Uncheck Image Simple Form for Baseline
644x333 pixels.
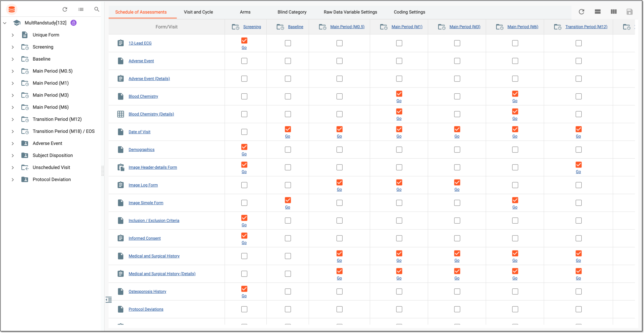tap(288, 200)
